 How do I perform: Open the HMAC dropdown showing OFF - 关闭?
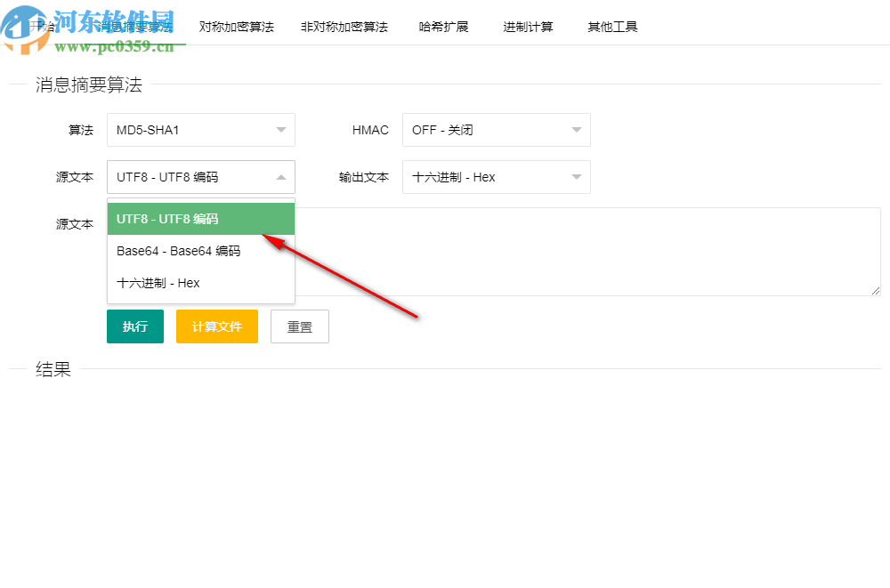click(x=496, y=130)
